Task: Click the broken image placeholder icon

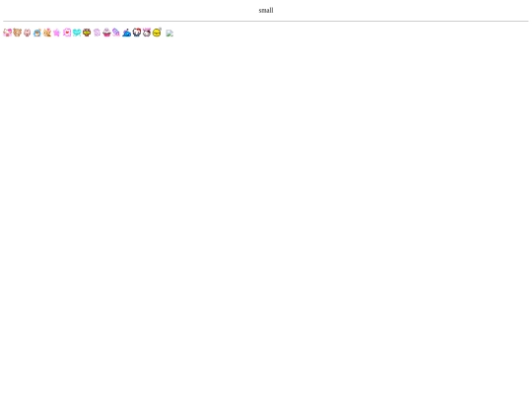Action: [x=169, y=33]
